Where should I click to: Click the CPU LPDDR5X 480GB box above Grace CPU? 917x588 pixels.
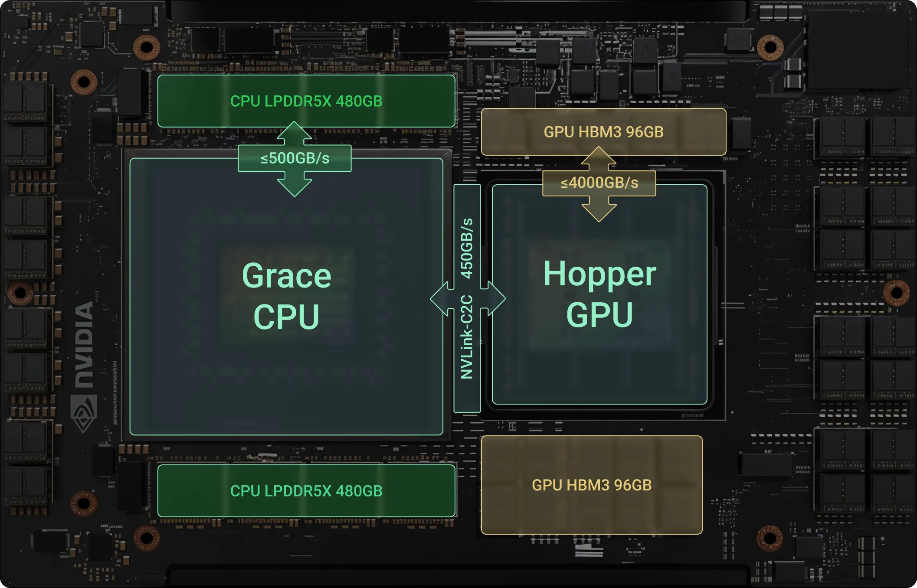point(306,101)
